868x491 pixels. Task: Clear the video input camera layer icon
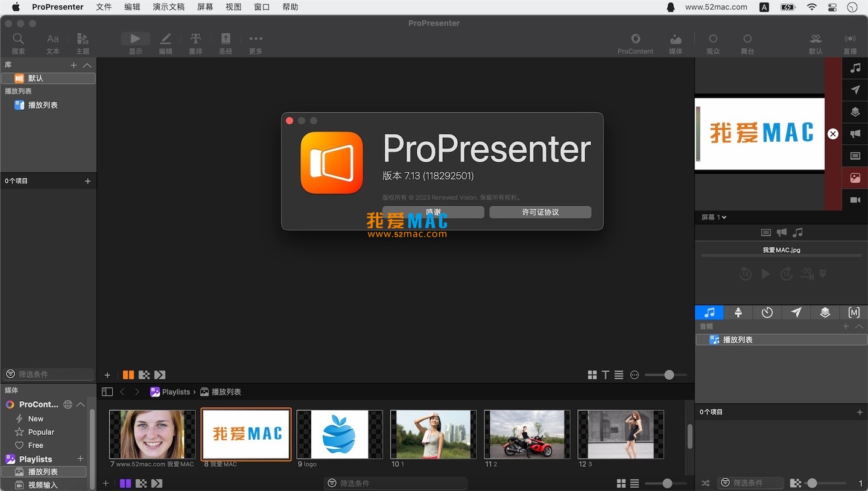tap(855, 200)
